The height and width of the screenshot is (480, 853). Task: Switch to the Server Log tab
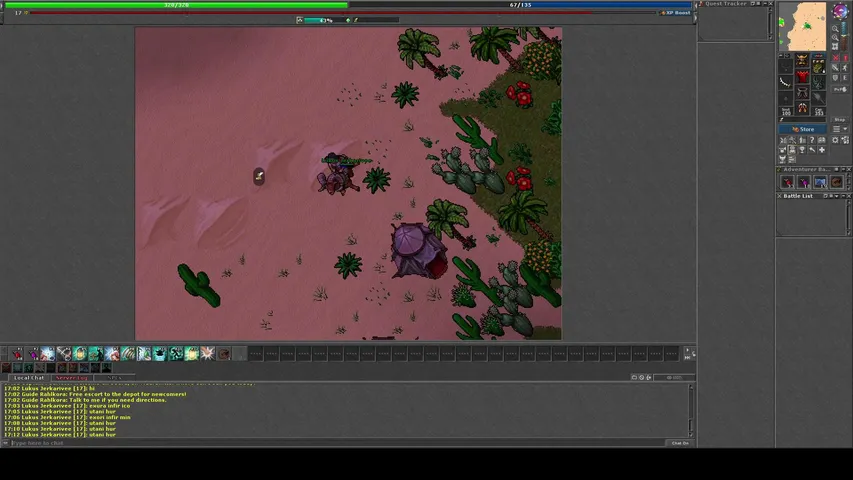click(72, 378)
